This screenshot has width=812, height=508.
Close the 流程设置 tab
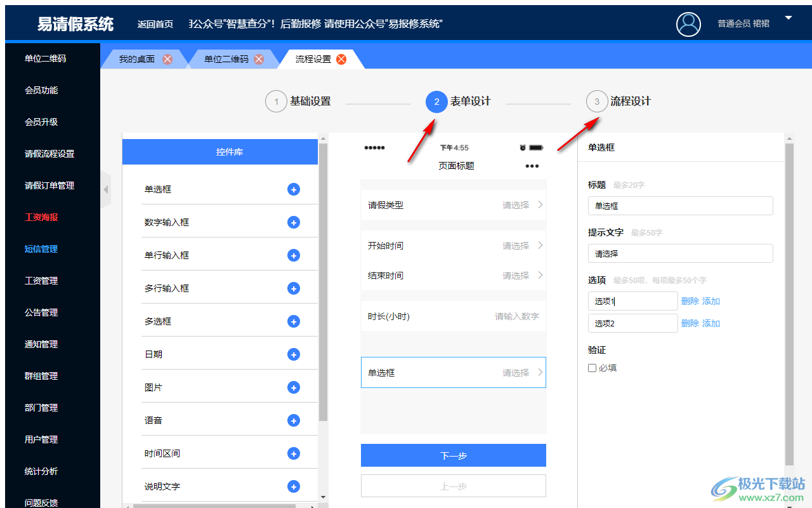click(x=341, y=59)
